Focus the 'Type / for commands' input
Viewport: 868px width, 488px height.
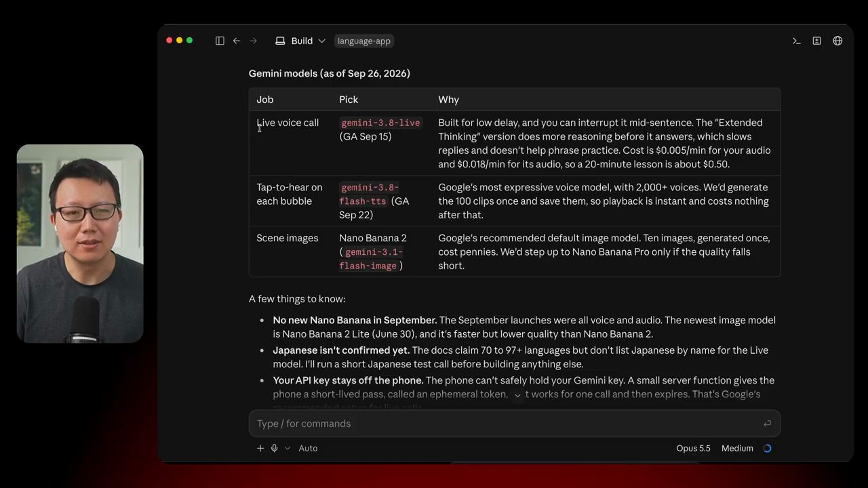[x=515, y=424]
